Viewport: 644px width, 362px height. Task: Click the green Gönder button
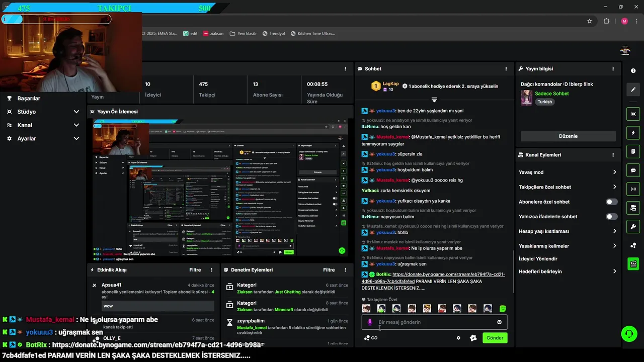pyautogui.click(x=495, y=338)
